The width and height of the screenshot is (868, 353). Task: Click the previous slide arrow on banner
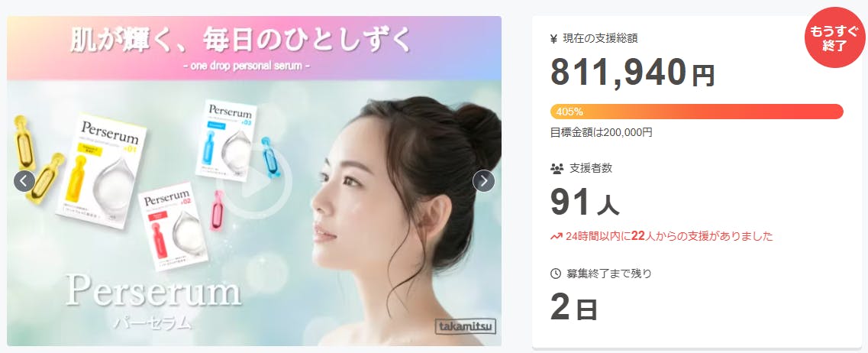click(24, 180)
